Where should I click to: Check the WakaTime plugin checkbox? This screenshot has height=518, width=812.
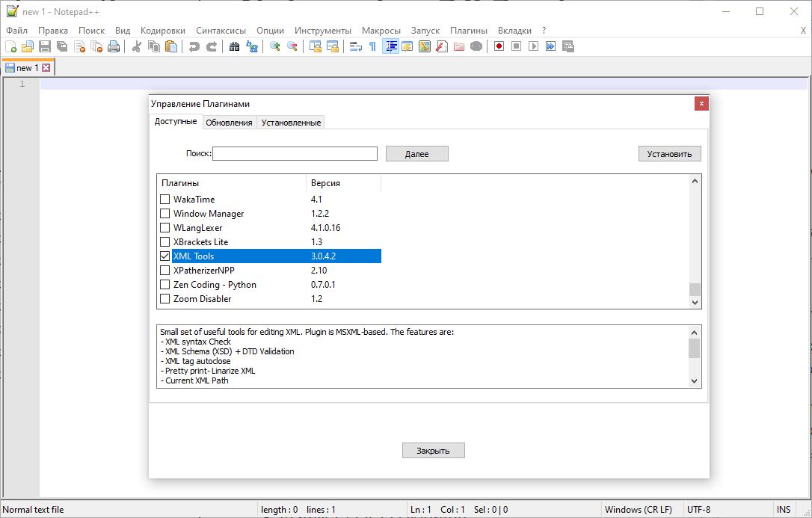pyautogui.click(x=165, y=200)
